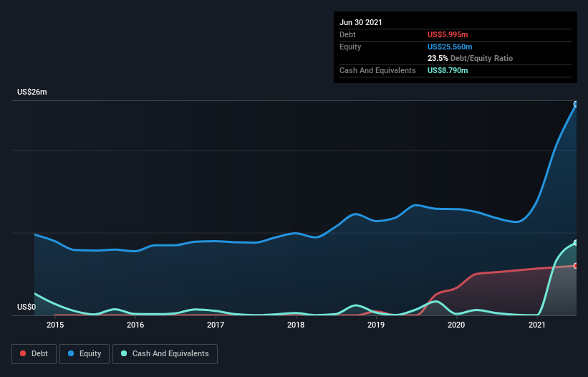Toggle the Cash And Equivalents legend button
The height and width of the screenshot is (377, 588).
click(165, 354)
